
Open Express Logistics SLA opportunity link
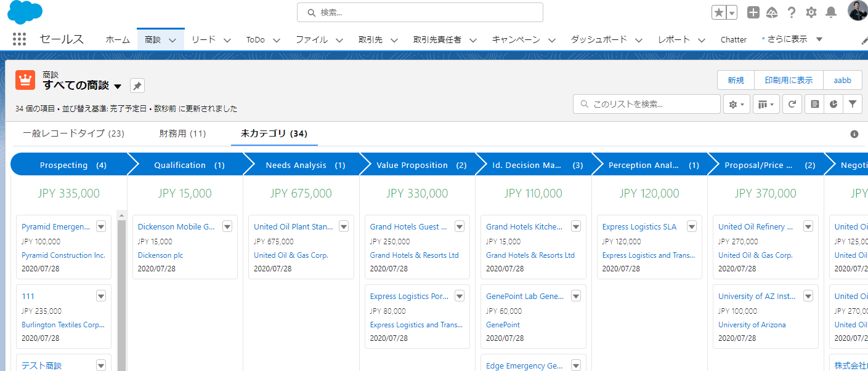tap(639, 227)
